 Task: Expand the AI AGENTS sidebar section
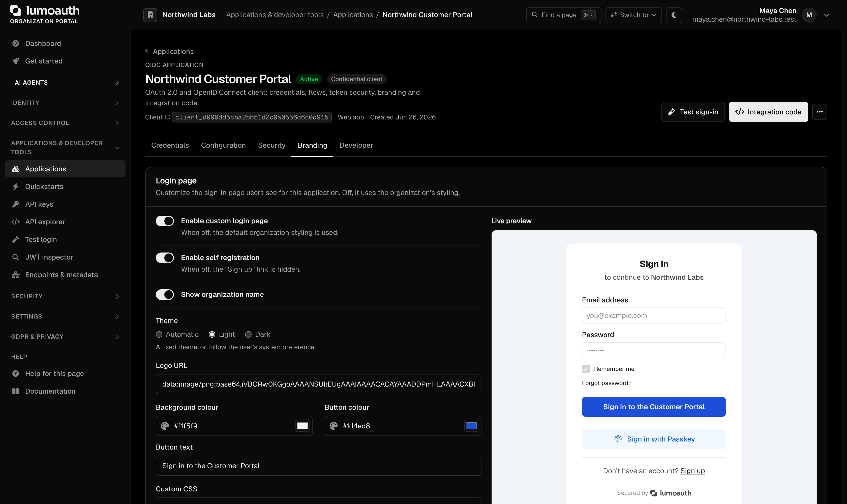point(65,82)
